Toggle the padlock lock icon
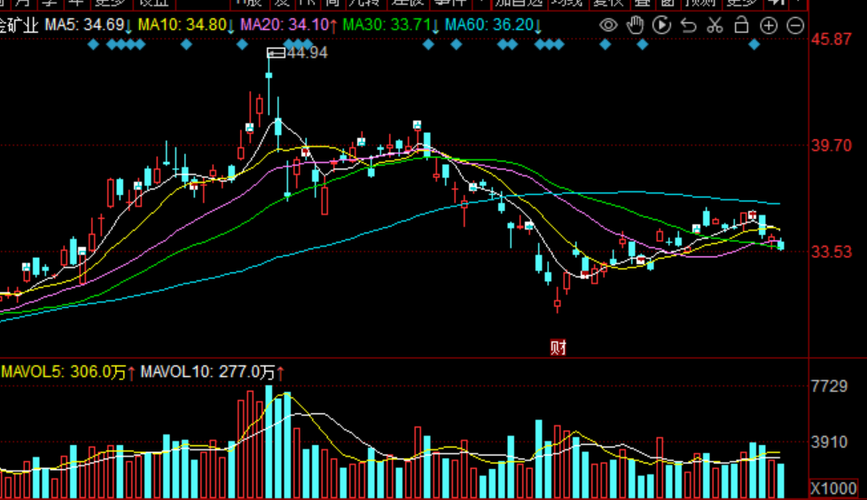Viewport: 867px width, 500px height. [741, 25]
